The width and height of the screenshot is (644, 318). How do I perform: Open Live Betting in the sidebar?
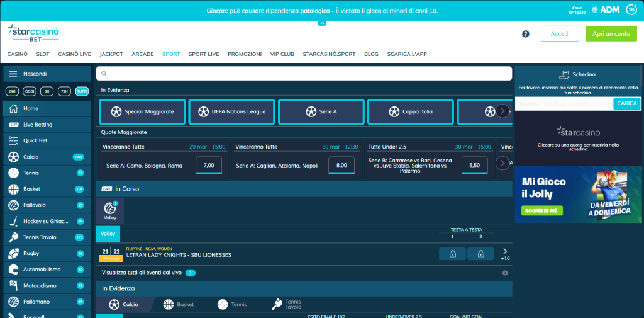click(x=38, y=125)
